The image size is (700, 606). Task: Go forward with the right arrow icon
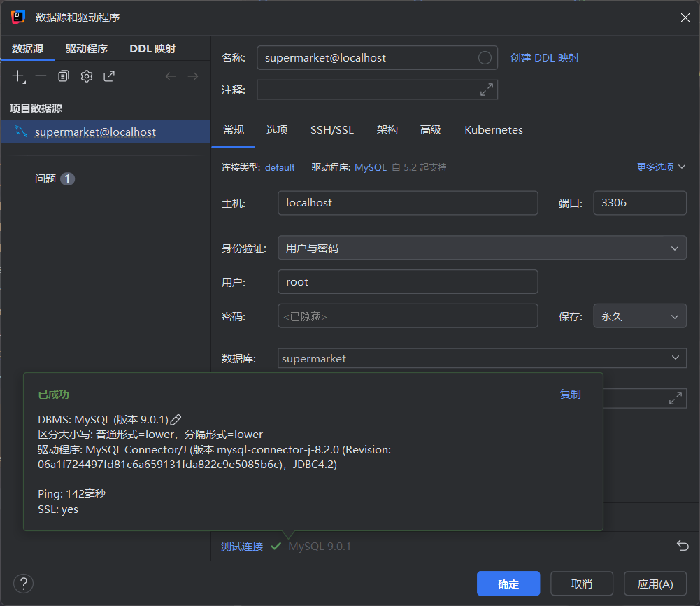tap(193, 76)
